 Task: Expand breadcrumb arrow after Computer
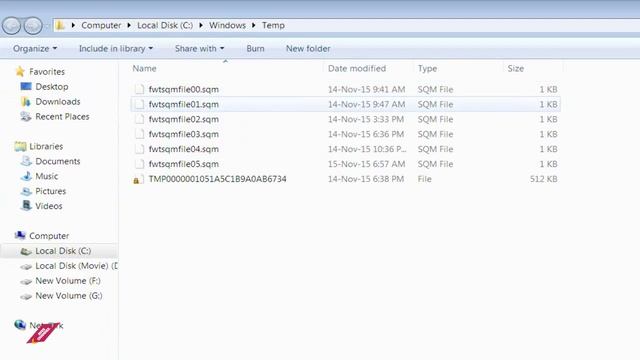click(x=129, y=25)
